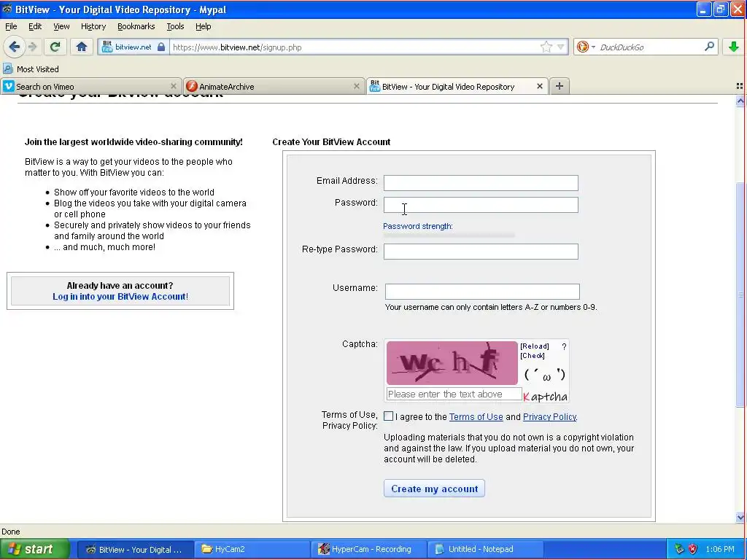Screen dimensions: 747x560
Task: Click the search magnifier icon
Action: [709, 47]
